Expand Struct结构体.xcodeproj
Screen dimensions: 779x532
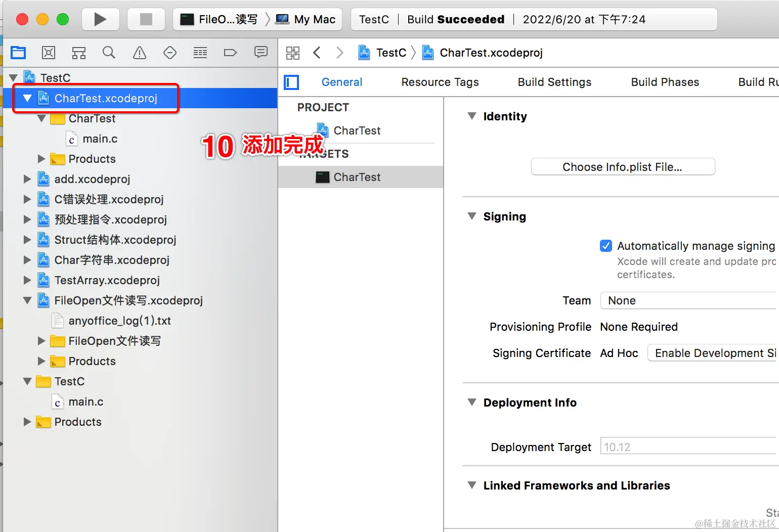[27, 240]
